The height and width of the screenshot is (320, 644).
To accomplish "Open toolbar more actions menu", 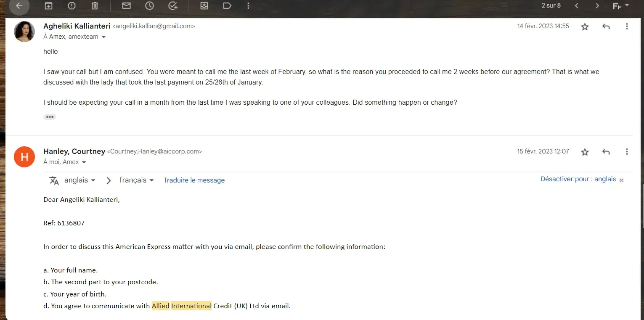I will click(249, 6).
